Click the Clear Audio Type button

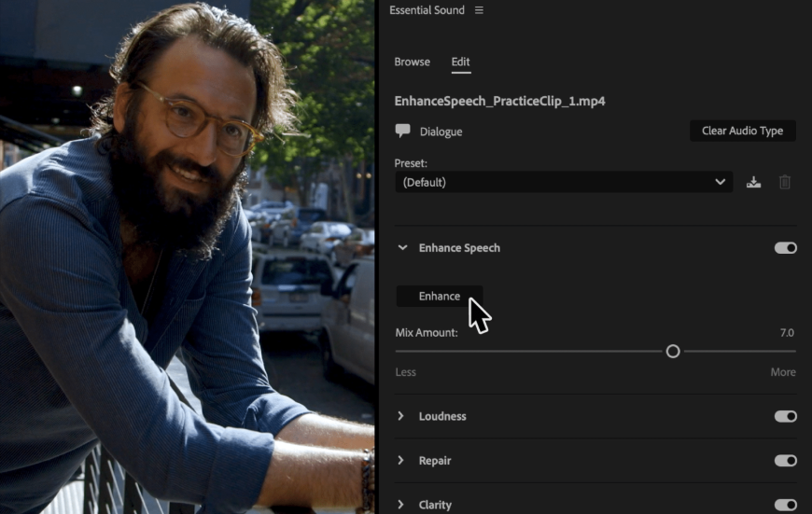743,131
